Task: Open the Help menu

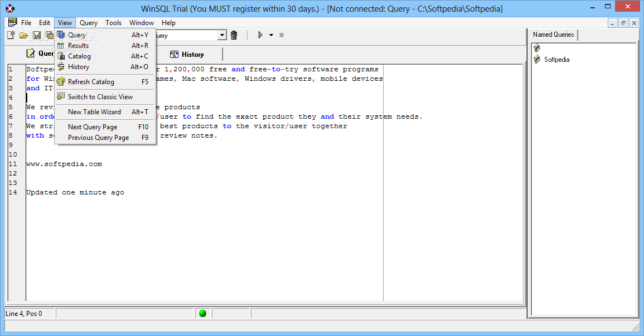Action: [168, 22]
